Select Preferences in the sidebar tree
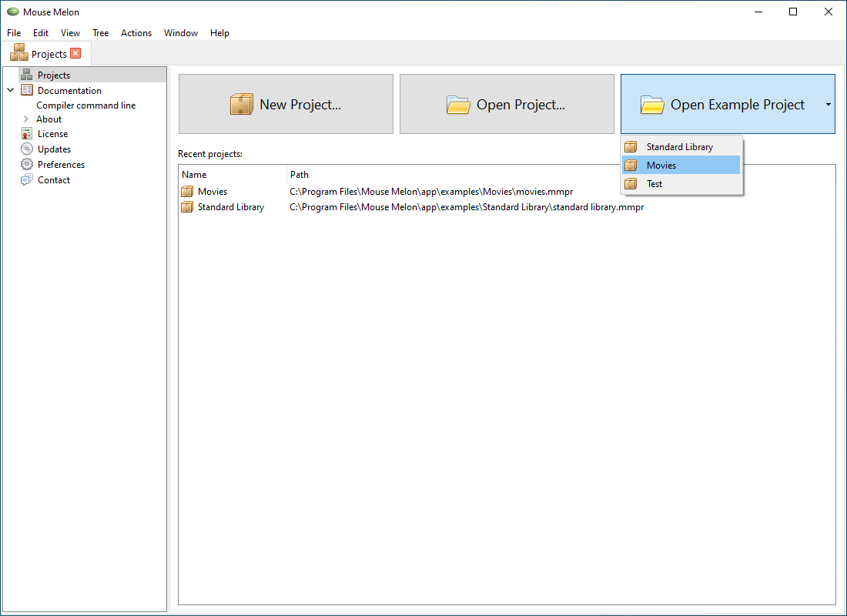Screen dimensions: 847x616 point(61,164)
